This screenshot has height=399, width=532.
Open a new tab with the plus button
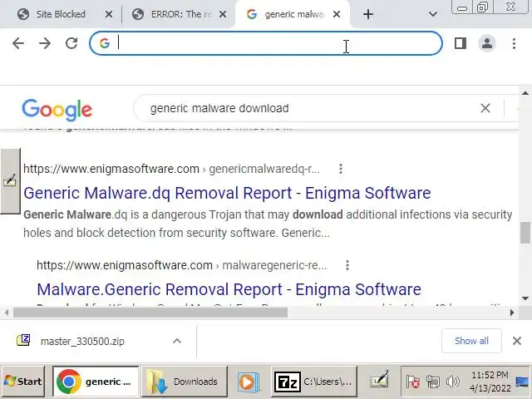[x=368, y=14]
